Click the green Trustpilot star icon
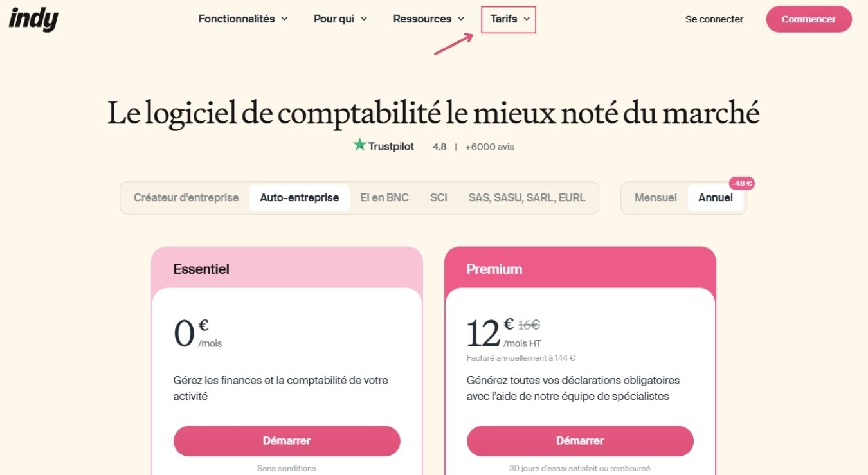 [359, 145]
